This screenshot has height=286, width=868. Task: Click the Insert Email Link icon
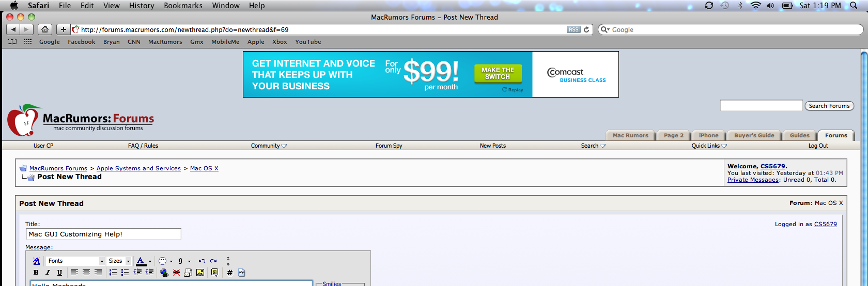pyautogui.click(x=188, y=273)
